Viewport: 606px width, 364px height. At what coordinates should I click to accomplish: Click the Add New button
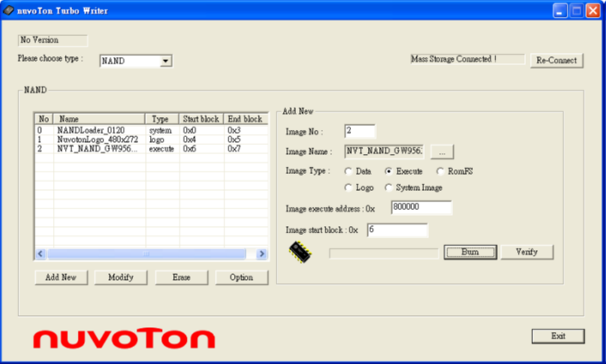[x=61, y=277]
